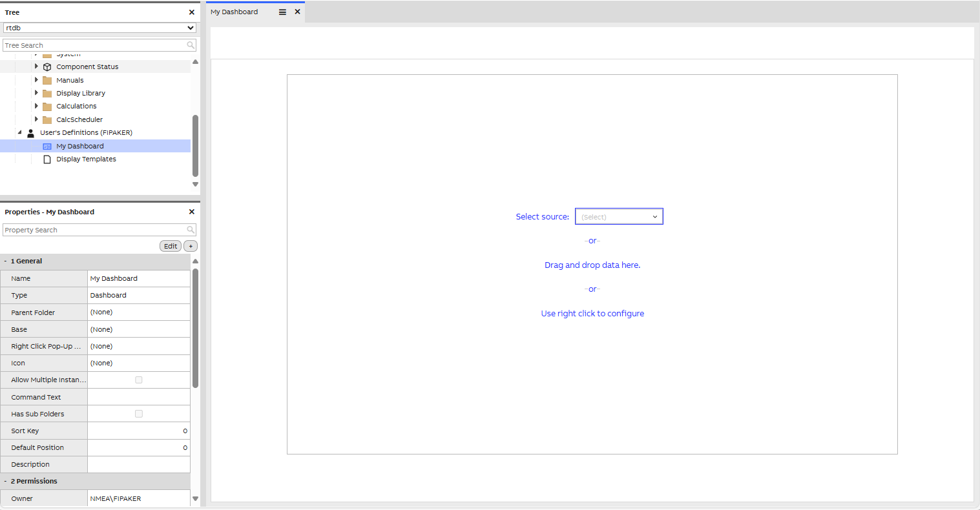The image size is (980, 510).
Task: Open the dashboard tab hamburger menu
Action: (282, 11)
